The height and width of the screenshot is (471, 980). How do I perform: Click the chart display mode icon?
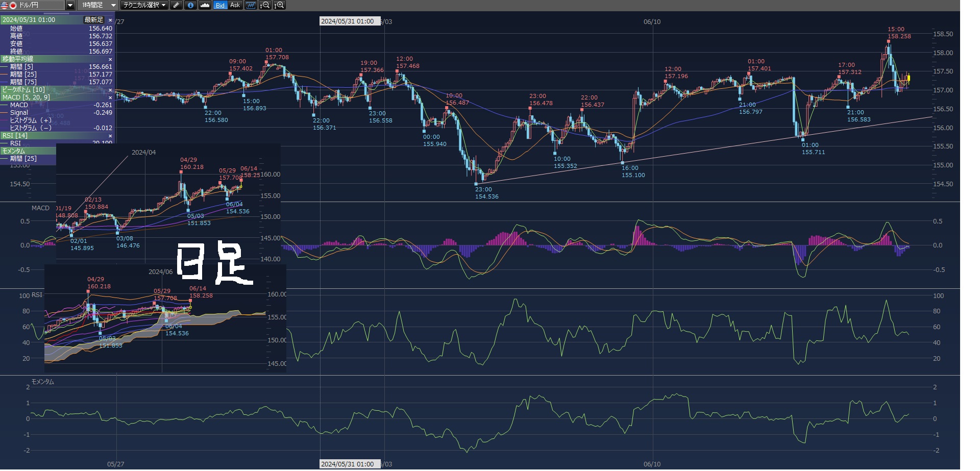pyautogui.click(x=250, y=5)
